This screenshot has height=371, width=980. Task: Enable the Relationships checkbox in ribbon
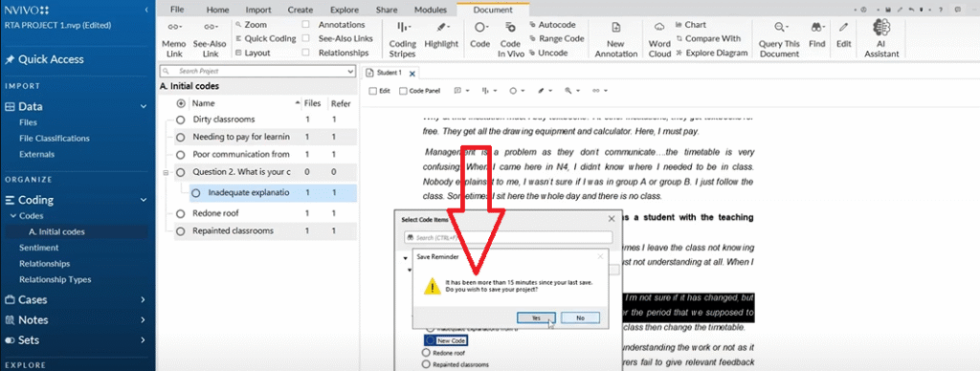coord(305,54)
